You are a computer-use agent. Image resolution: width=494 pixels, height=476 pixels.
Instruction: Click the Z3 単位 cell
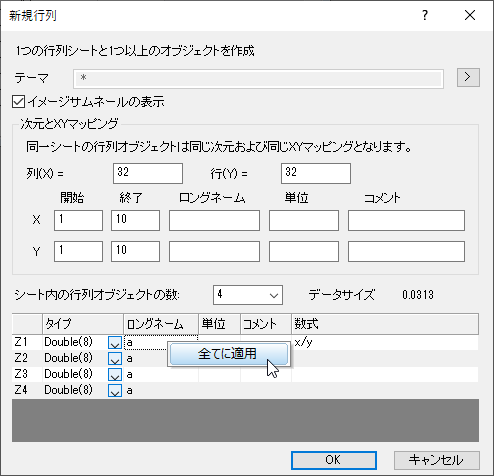point(220,374)
